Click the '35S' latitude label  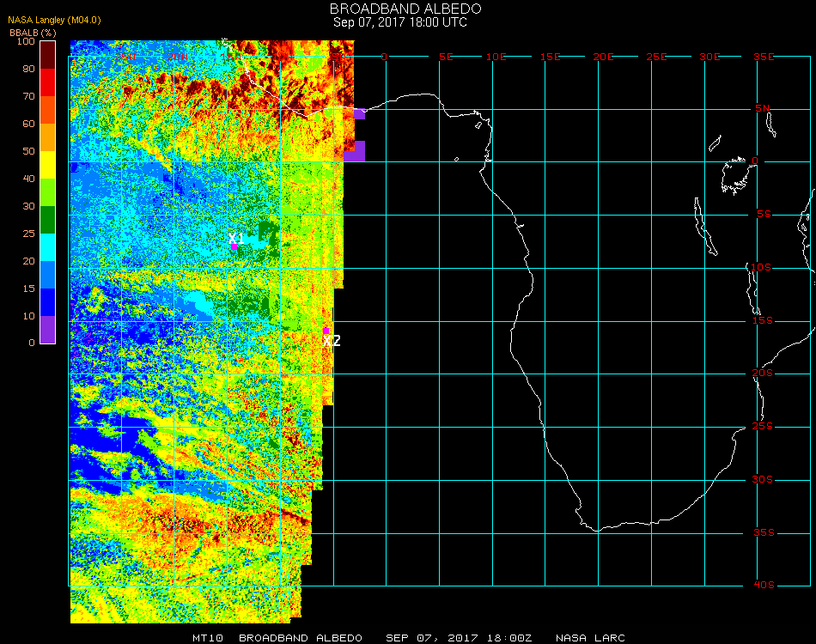[764, 532]
